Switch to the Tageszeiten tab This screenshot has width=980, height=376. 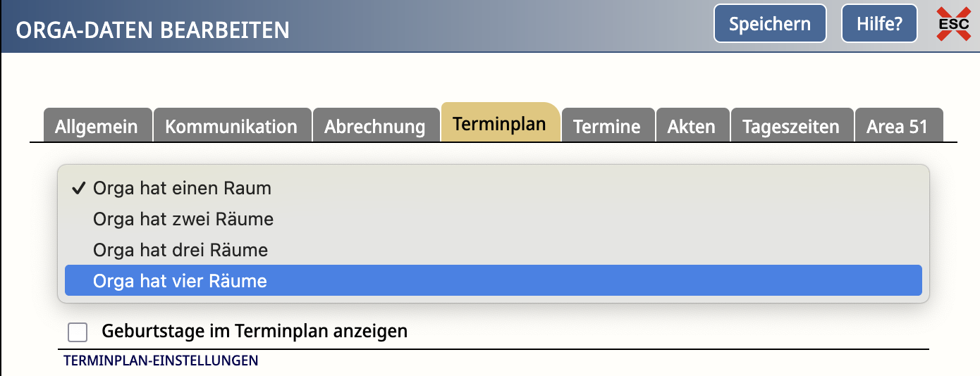(792, 126)
